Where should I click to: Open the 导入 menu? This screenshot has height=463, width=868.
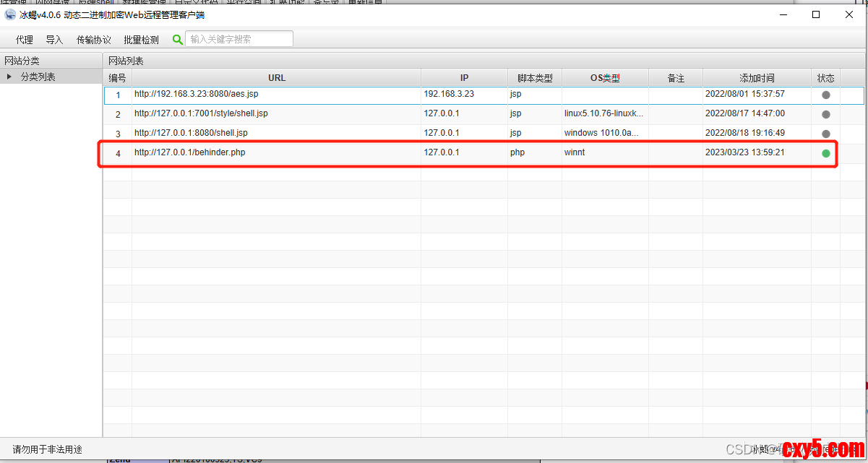pyautogui.click(x=54, y=40)
